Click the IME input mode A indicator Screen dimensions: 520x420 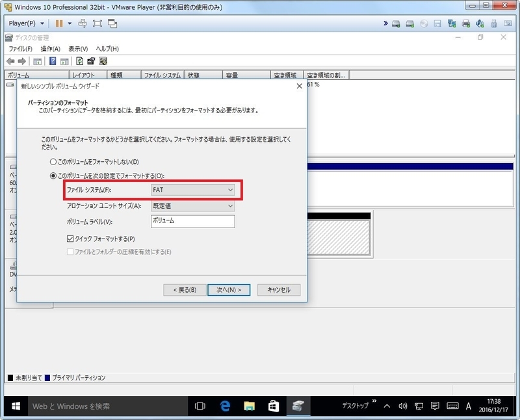468,406
